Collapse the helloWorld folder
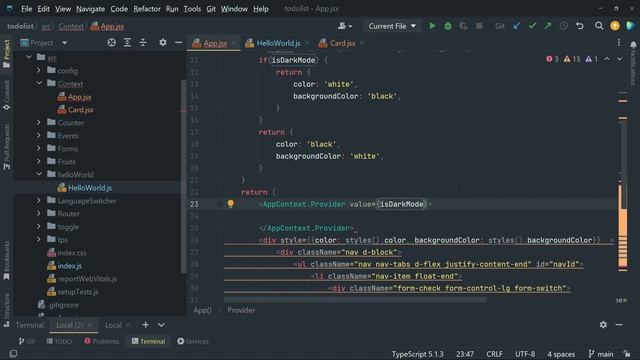The image size is (640, 360). tap(39, 174)
